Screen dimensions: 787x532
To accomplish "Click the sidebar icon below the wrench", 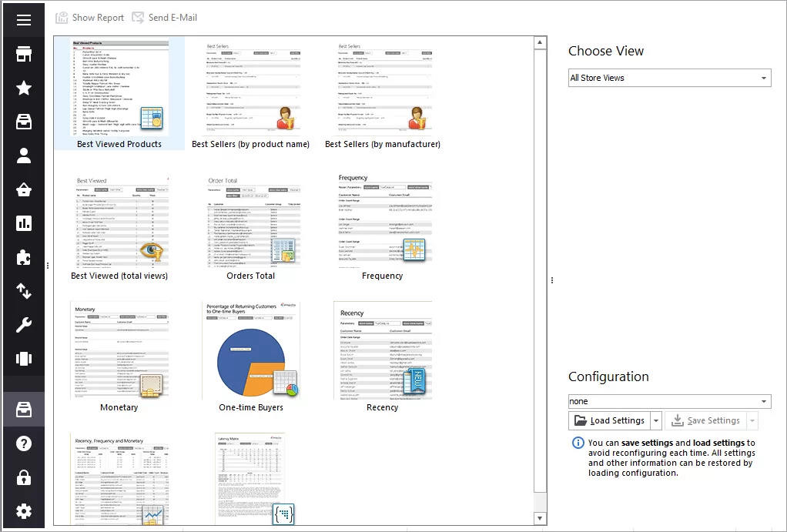I will 24,358.
